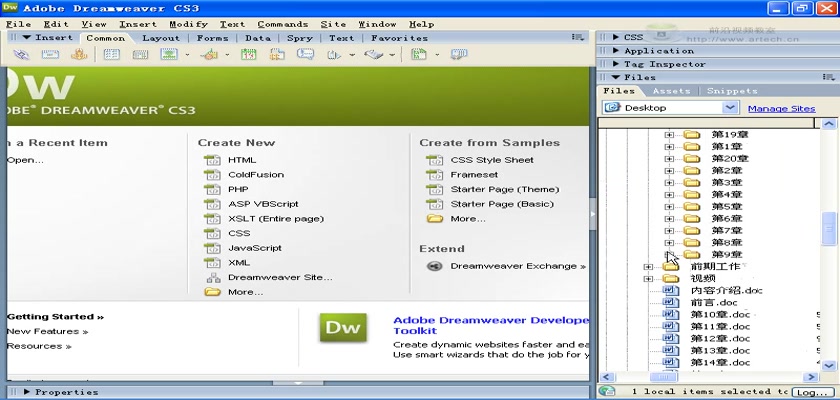Insert a Hyperlink from the Common bar

(x=21, y=54)
